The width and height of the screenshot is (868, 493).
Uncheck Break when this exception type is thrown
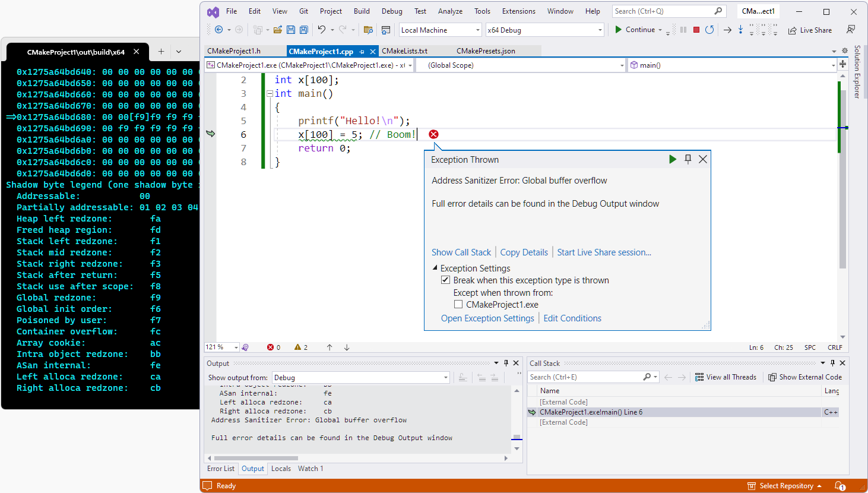(x=445, y=280)
